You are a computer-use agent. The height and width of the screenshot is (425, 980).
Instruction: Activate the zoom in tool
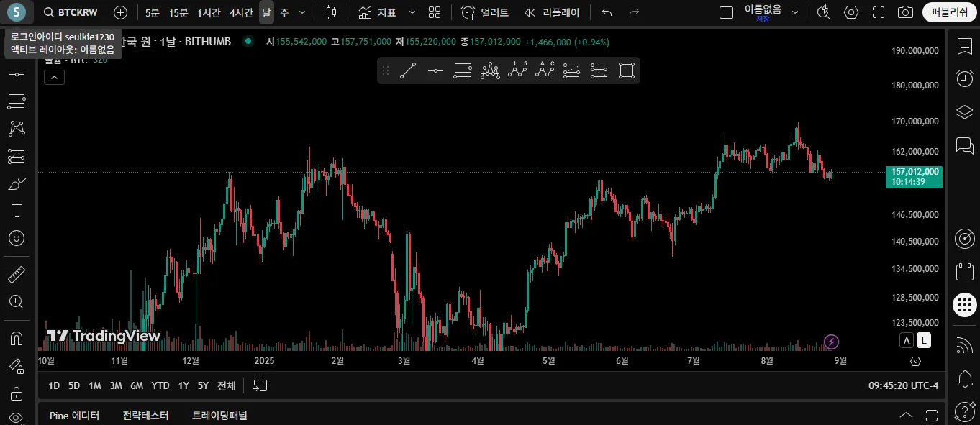tap(16, 301)
